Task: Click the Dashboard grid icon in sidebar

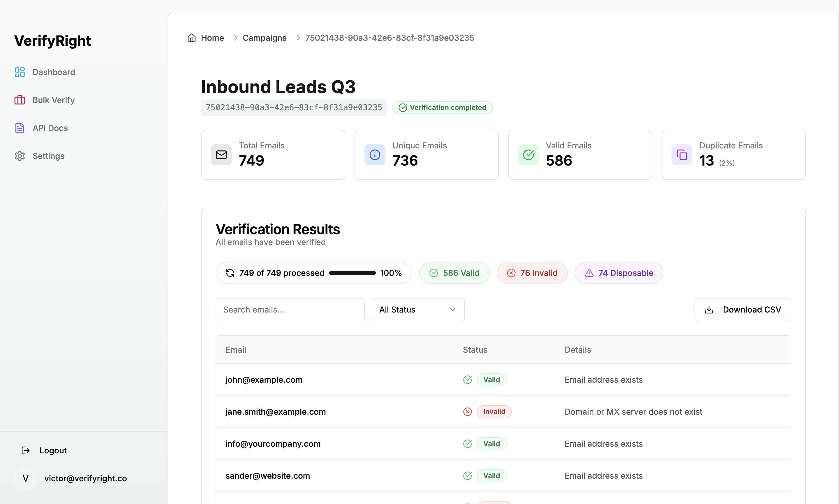Action: coord(20,72)
